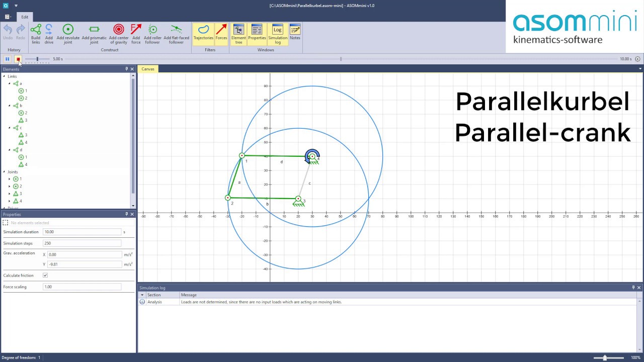
Task: Click the Simulation duration field
Action: (x=82, y=232)
